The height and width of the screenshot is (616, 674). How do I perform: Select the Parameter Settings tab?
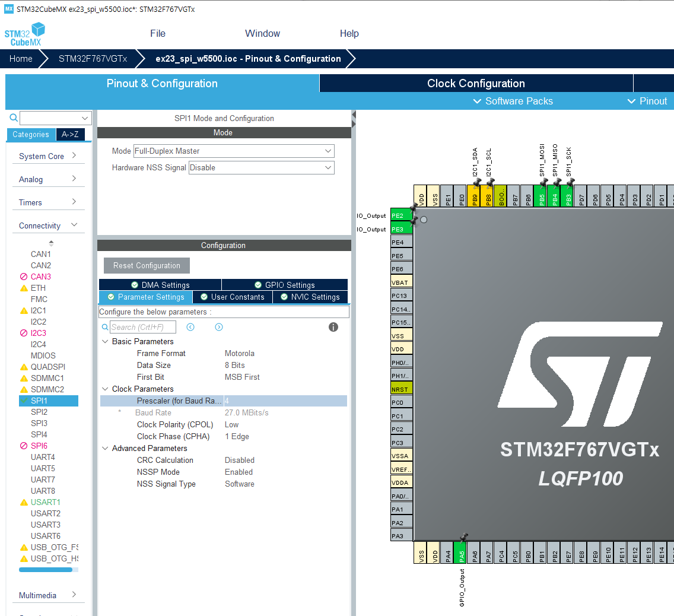(x=146, y=297)
